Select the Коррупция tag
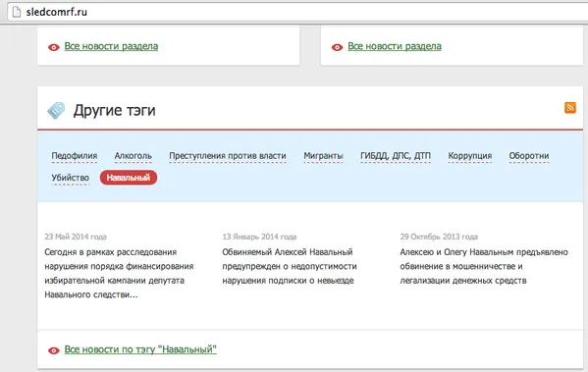 click(x=470, y=156)
